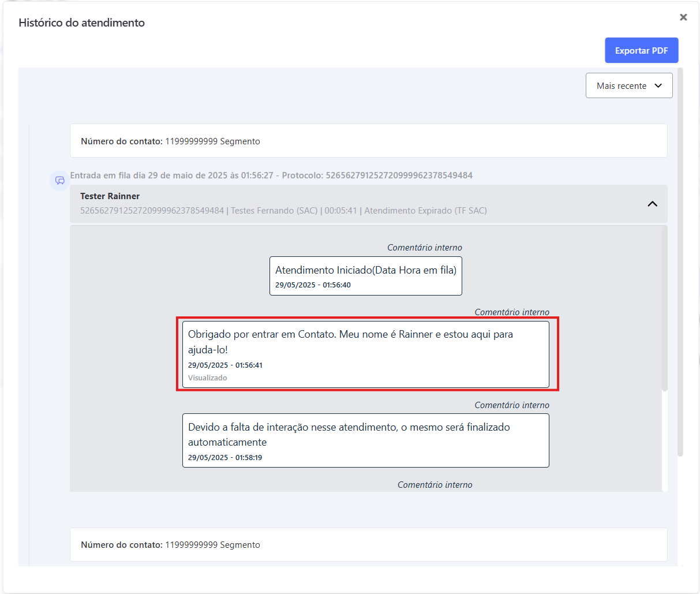Screen dimensions: 700x594
Task: Select the first Número do contato row
Action: point(369,140)
